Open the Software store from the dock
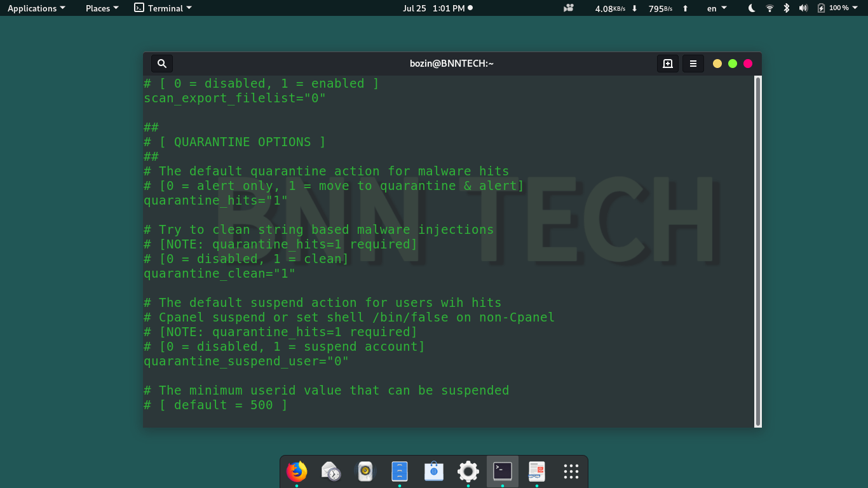Image resolution: width=868 pixels, height=488 pixels. [x=433, y=471]
